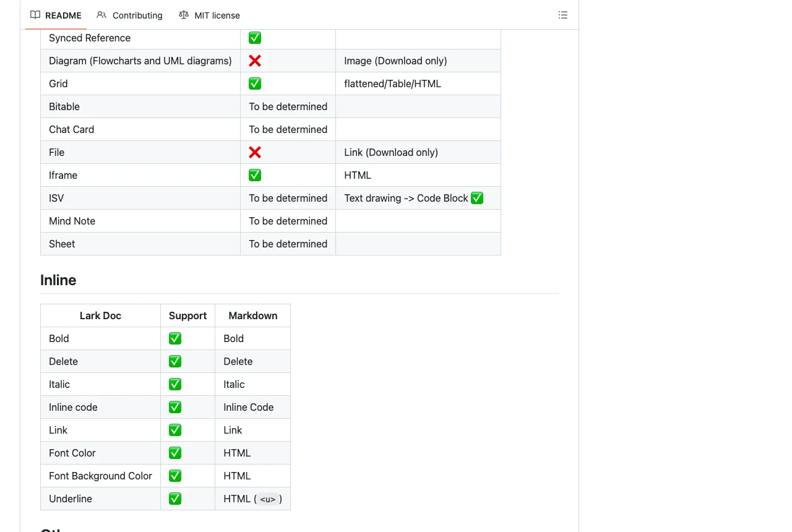Click the 'Chat Card' table cell
This screenshot has height=532, width=792.
coord(140,129)
